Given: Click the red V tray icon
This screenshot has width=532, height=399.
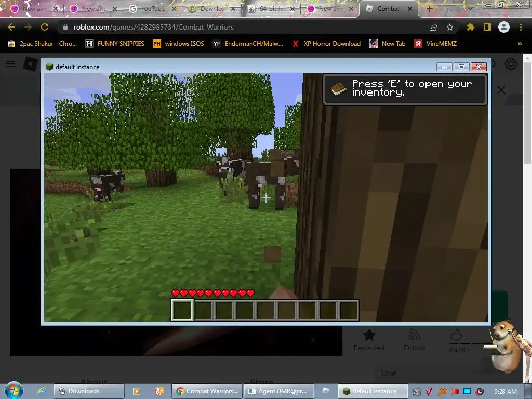Looking at the screenshot, I should click(429, 392).
